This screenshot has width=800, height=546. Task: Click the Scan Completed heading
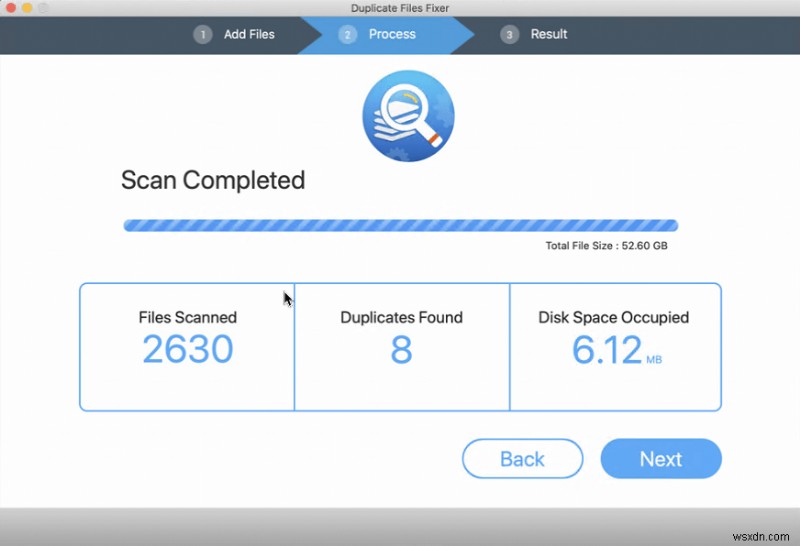click(213, 180)
